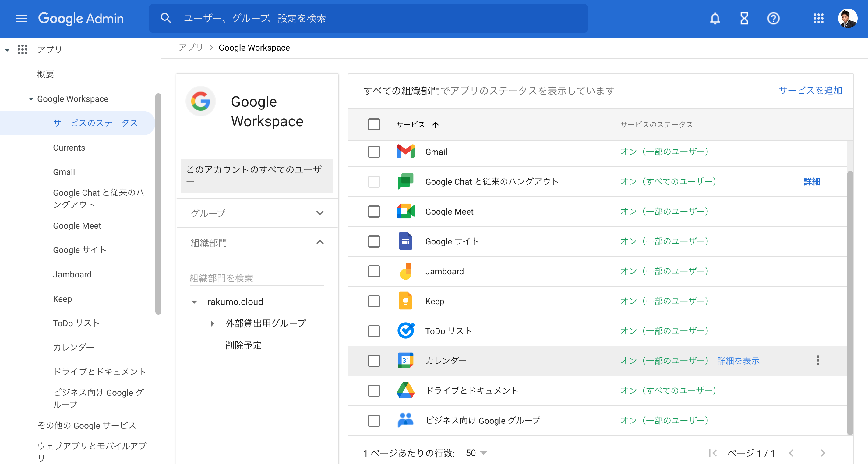
Task: Check the Gmail row checkbox
Action: coord(374,152)
